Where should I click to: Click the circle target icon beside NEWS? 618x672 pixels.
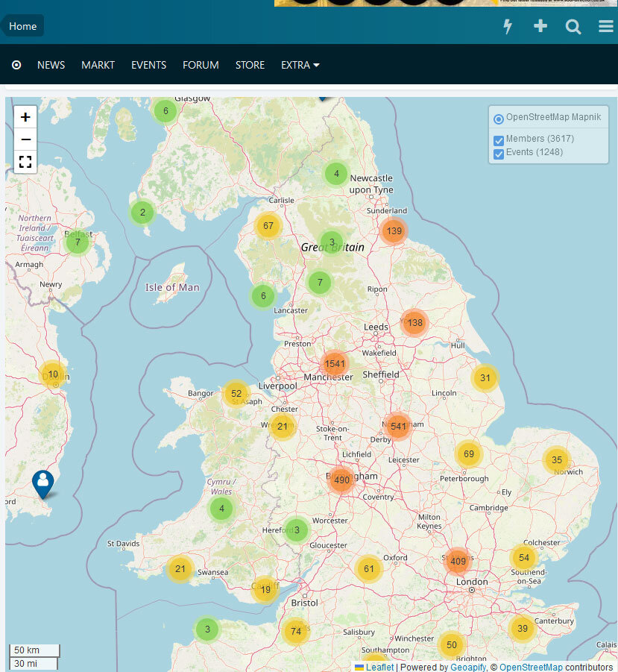pos(16,65)
